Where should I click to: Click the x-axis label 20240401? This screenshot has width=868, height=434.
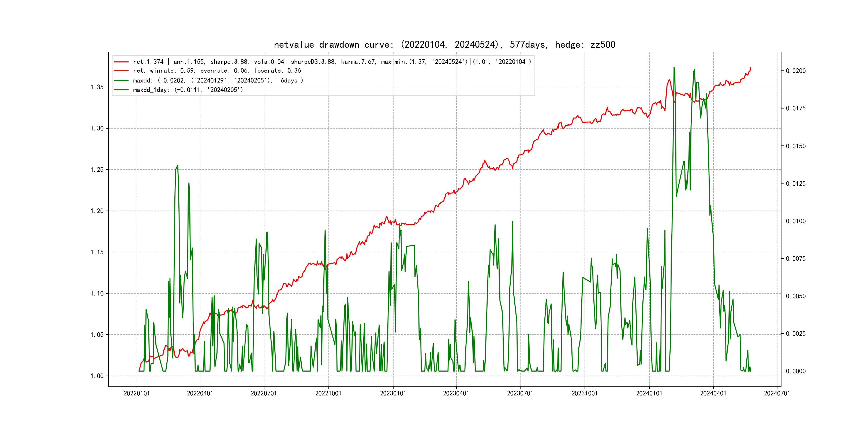(x=713, y=393)
